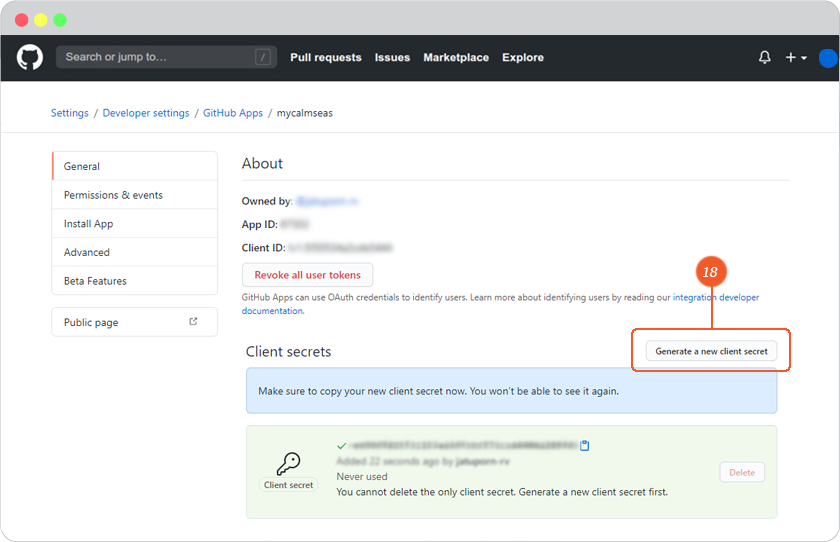Select General in the sidebar

(x=134, y=166)
